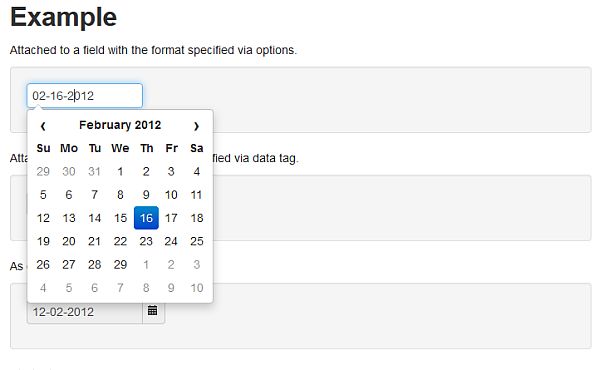Go to previous month with left arrow

click(43, 126)
